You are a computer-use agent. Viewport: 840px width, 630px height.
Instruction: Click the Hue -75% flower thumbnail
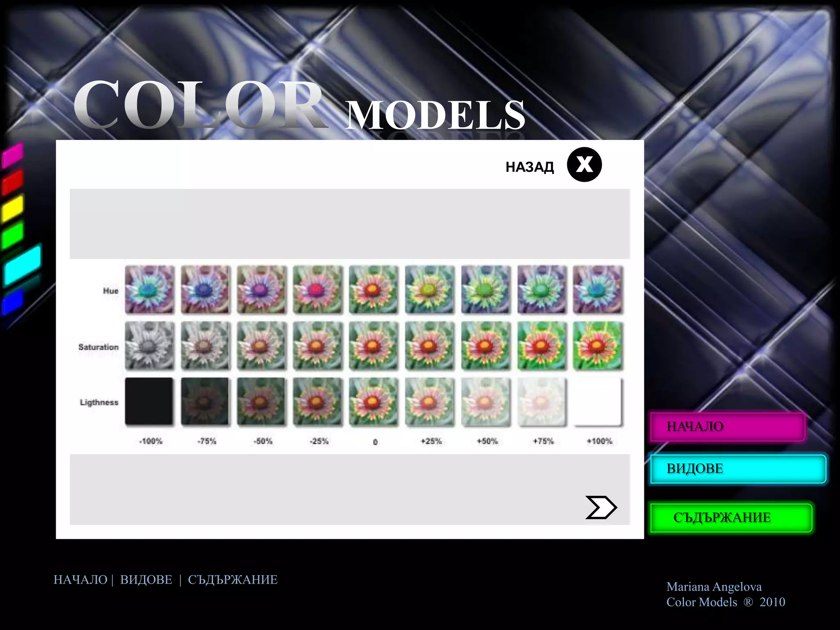(205, 289)
